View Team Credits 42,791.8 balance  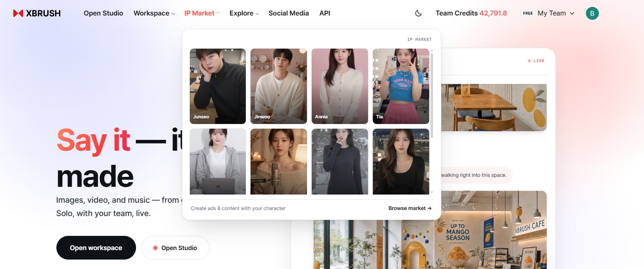pyautogui.click(x=471, y=13)
